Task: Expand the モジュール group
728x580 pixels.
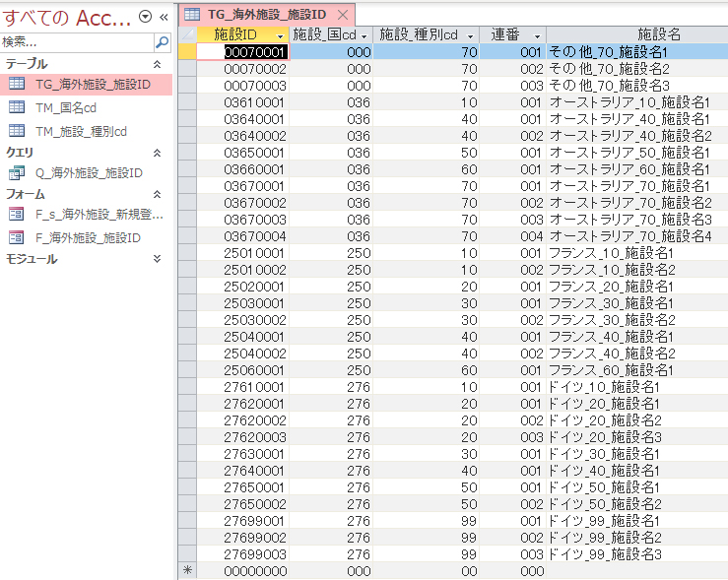Action: (157, 259)
